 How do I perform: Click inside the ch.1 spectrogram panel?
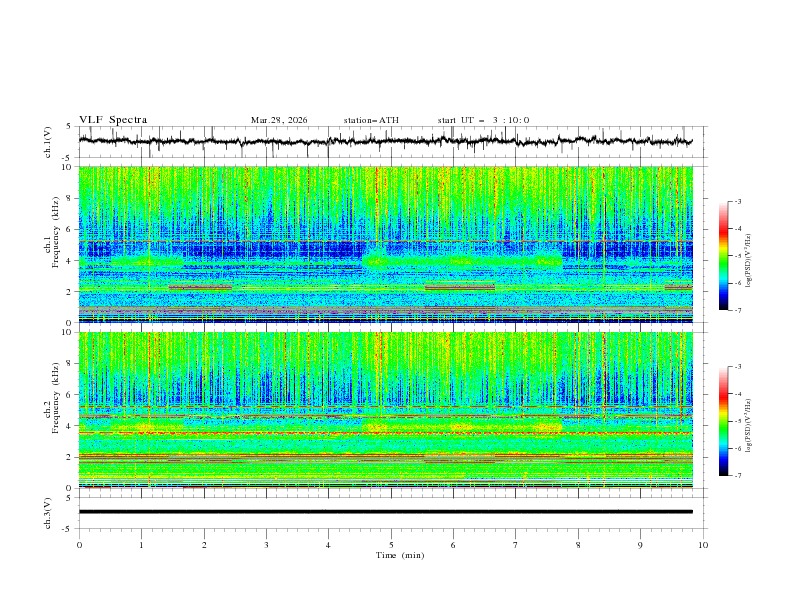coord(385,244)
